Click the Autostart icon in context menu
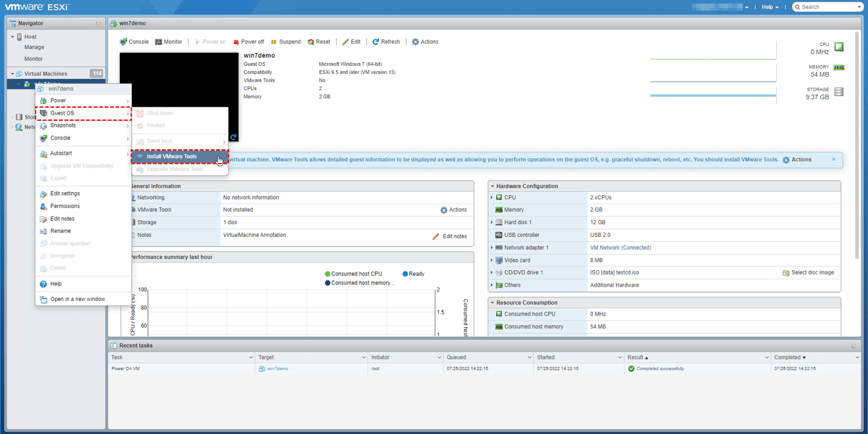868x434 pixels. 44,154
